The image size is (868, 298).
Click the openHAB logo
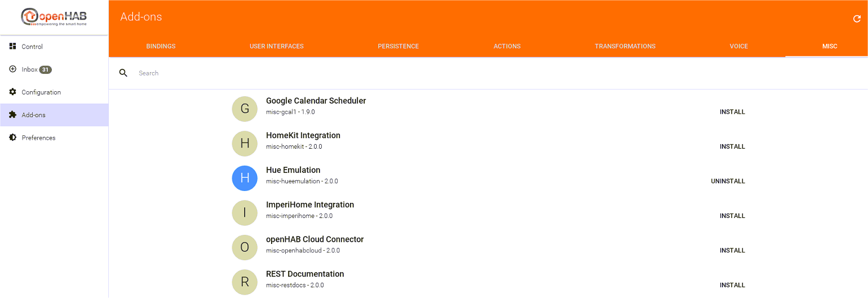(54, 17)
